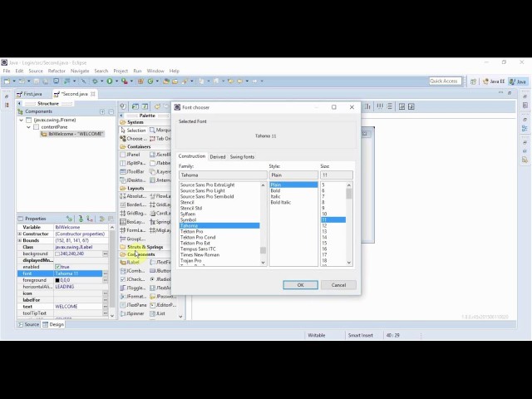Select the JToolBar container in palette
Image resolution: width=532 pixels, height=399 pixels.
click(x=132, y=172)
